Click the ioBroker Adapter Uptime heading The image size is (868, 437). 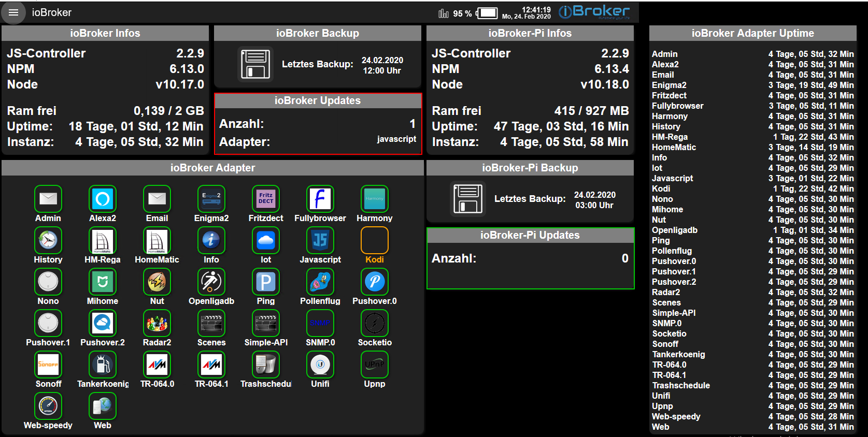pos(753,33)
